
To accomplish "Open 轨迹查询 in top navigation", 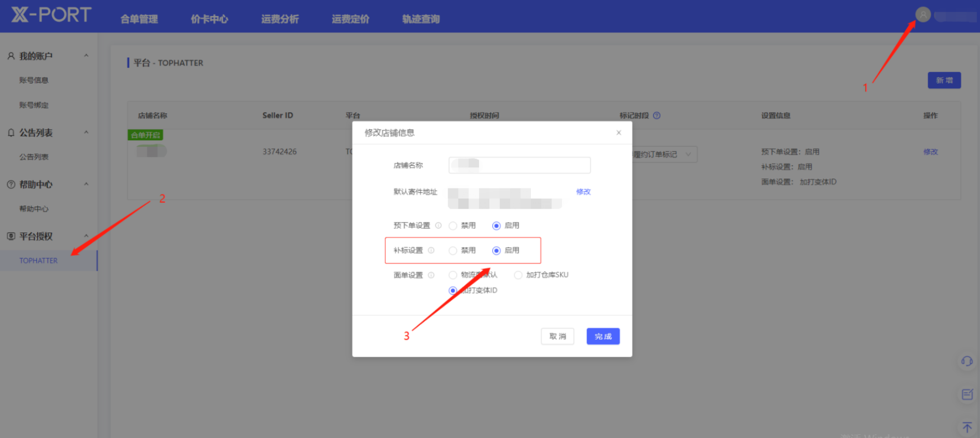I will (x=421, y=19).
